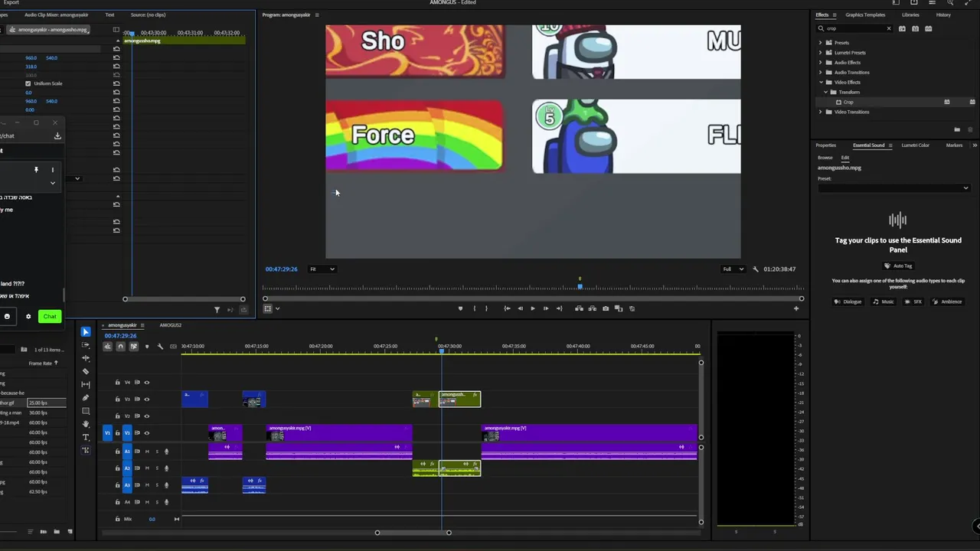
Task: Toggle insert sequences as nests button
Action: [x=107, y=347]
